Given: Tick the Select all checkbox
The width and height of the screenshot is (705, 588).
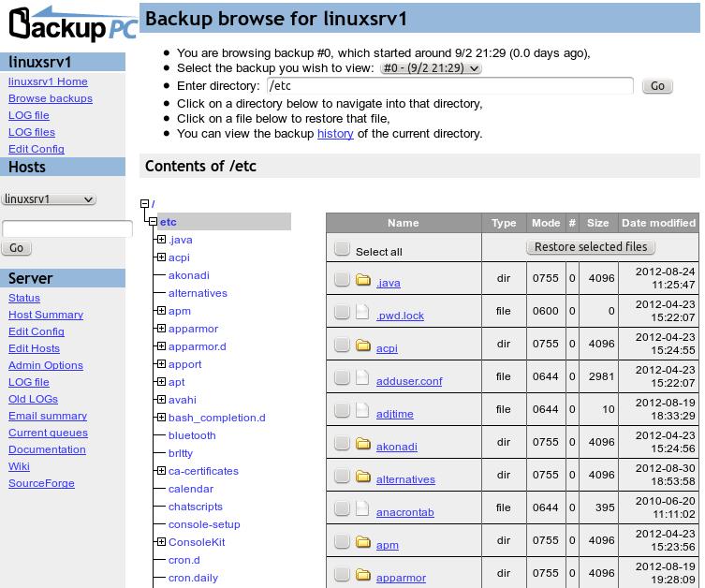Looking at the screenshot, I should 342,248.
